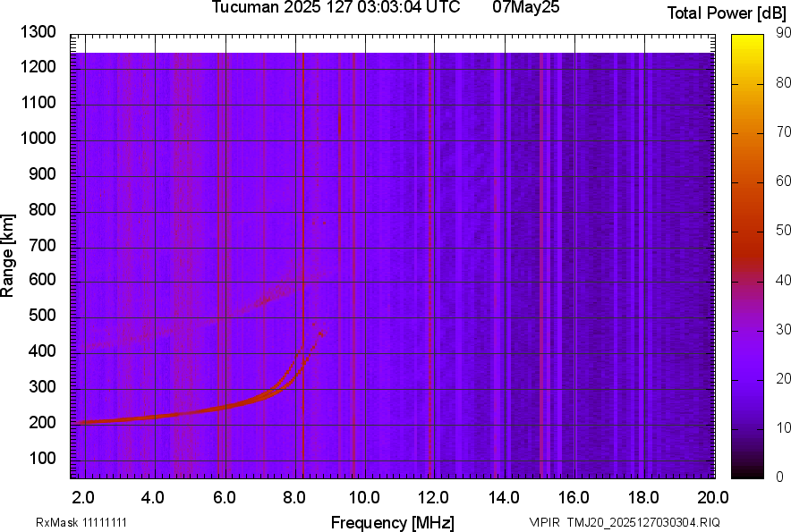Click the y-axis tick label '1300'
The width and height of the screenshot is (791, 532).
coord(38,32)
